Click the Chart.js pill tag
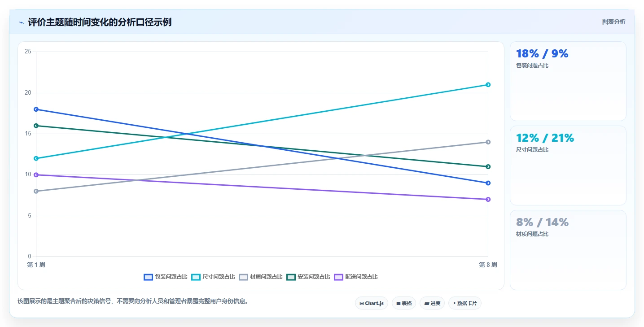This screenshot has width=644, height=327. 372,303
